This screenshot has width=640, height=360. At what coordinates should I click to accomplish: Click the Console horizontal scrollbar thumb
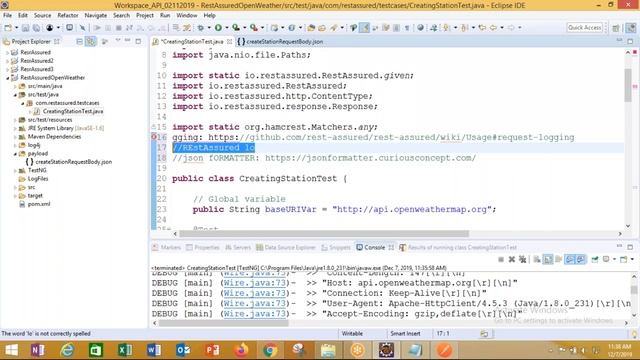pyautogui.click(x=223, y=323)
